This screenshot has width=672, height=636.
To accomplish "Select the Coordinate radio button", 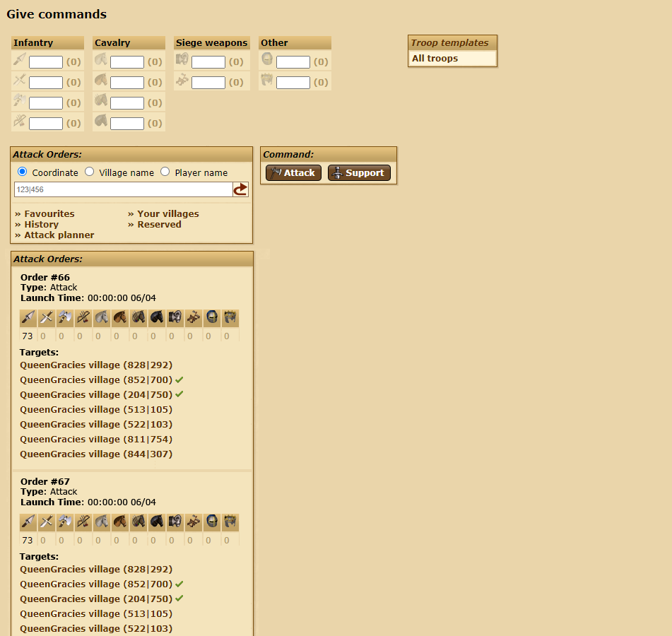I will [x=21, y=171].
